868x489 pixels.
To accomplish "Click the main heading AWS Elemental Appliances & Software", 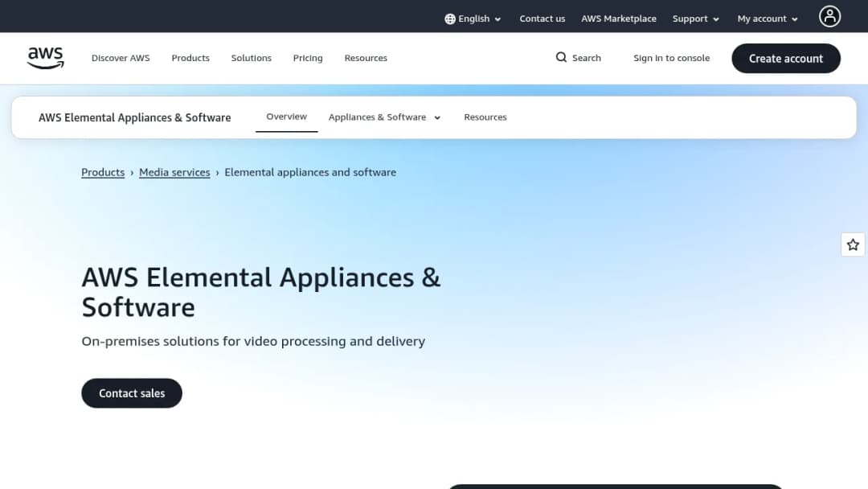I will click(x=260, y=292).
